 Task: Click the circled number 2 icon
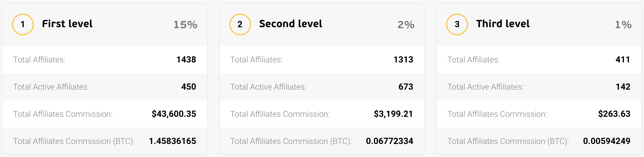240,24
